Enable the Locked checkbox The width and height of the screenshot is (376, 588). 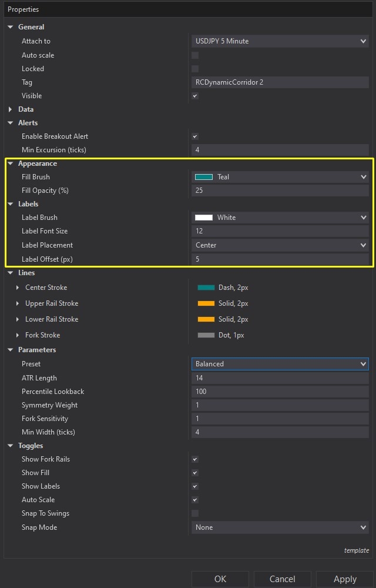tap(194, 69)
